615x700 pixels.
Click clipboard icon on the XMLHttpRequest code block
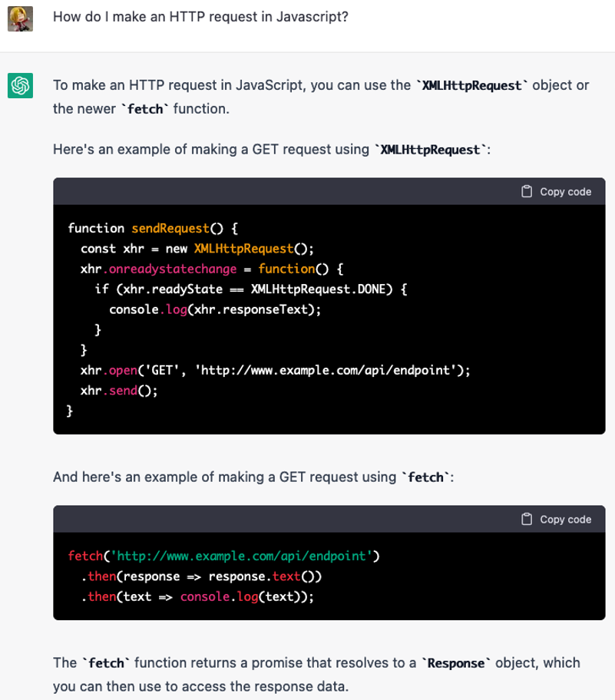click(x=527, y=192)
